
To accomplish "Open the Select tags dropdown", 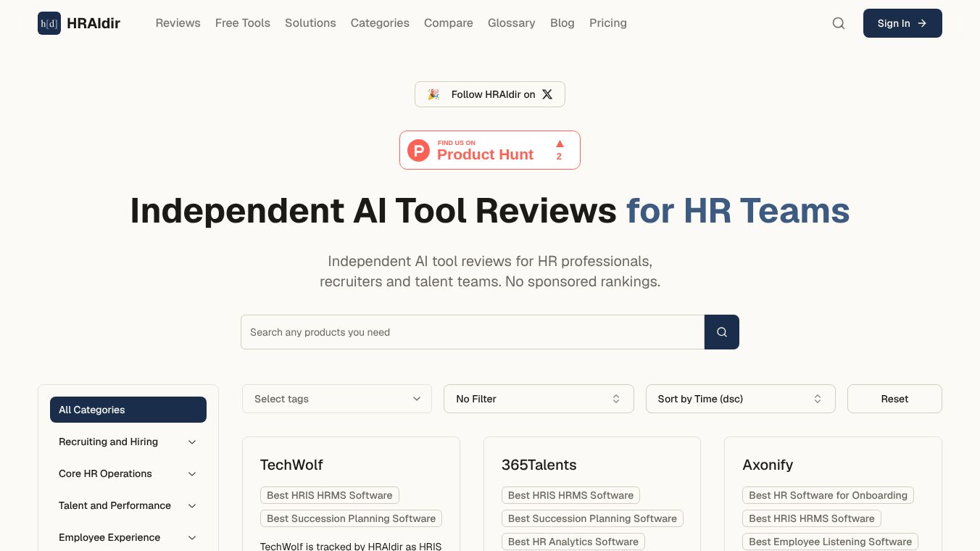I will click(337, 399).
